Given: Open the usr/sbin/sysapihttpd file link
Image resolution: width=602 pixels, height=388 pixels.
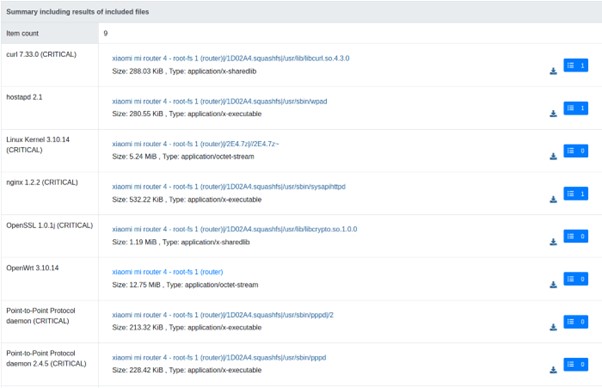Looking at the screenshot, I should (x=229, y=187).
